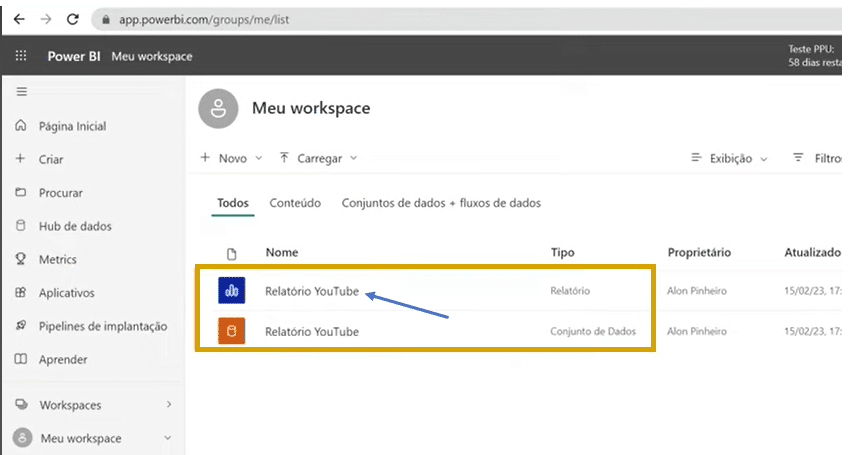This screenshot has width=863, height=455.
Task: Sort by the Nome column header
Action: [x=282, y=252]
